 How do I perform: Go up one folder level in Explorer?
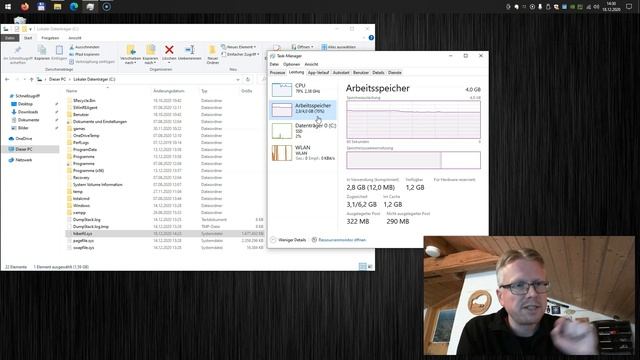pyautogui.click(x=31, y=79)
